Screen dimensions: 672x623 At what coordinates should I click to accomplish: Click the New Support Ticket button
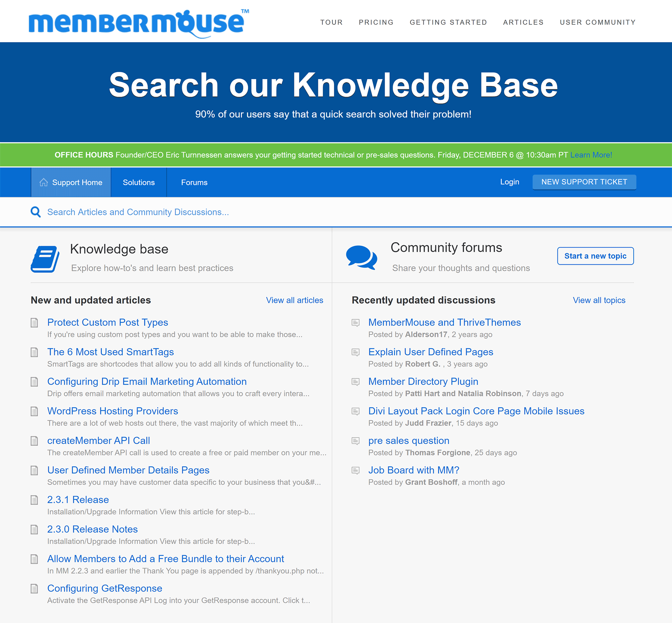tap(584, 182)
